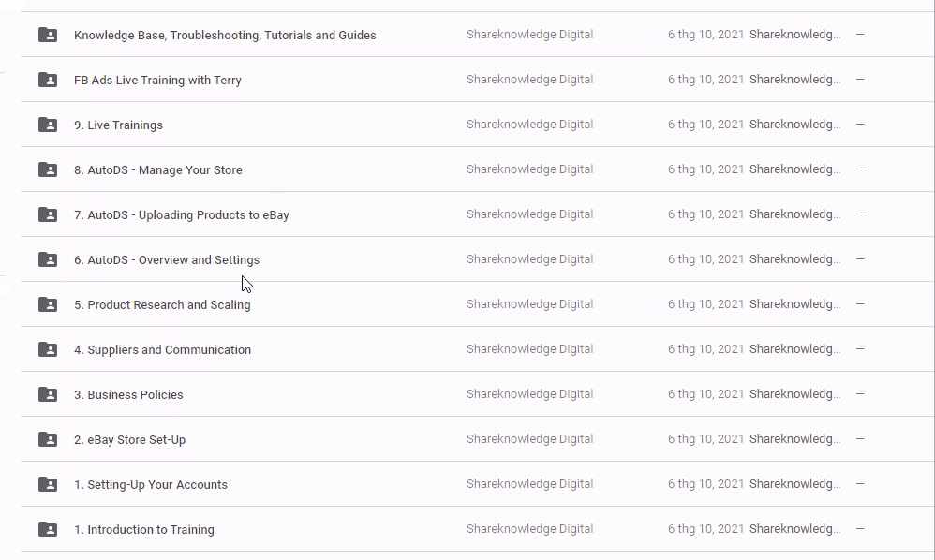Click folder icon beside Introduction to Training
Viewport: 935px width, 560px height.
coord(48,529)
